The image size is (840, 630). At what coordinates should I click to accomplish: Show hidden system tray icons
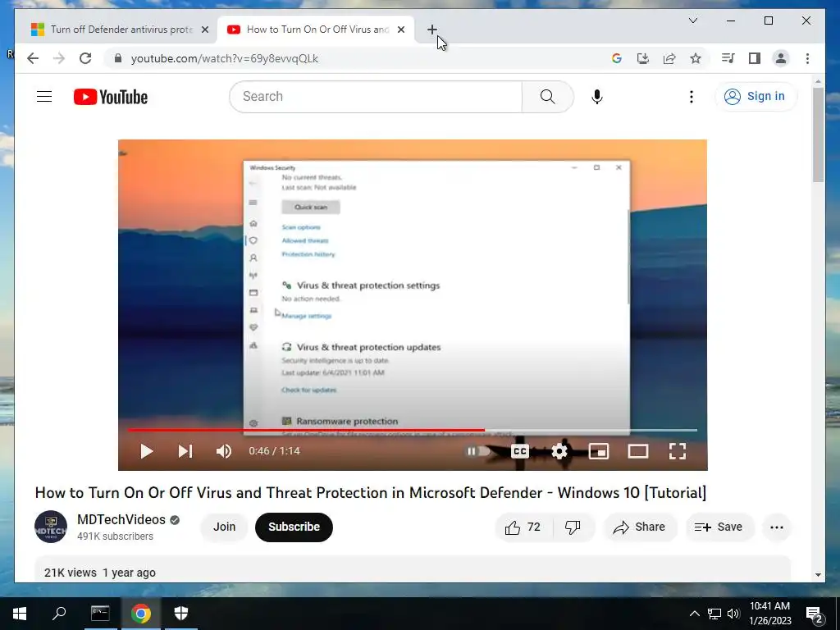click(x=694, y=614)
